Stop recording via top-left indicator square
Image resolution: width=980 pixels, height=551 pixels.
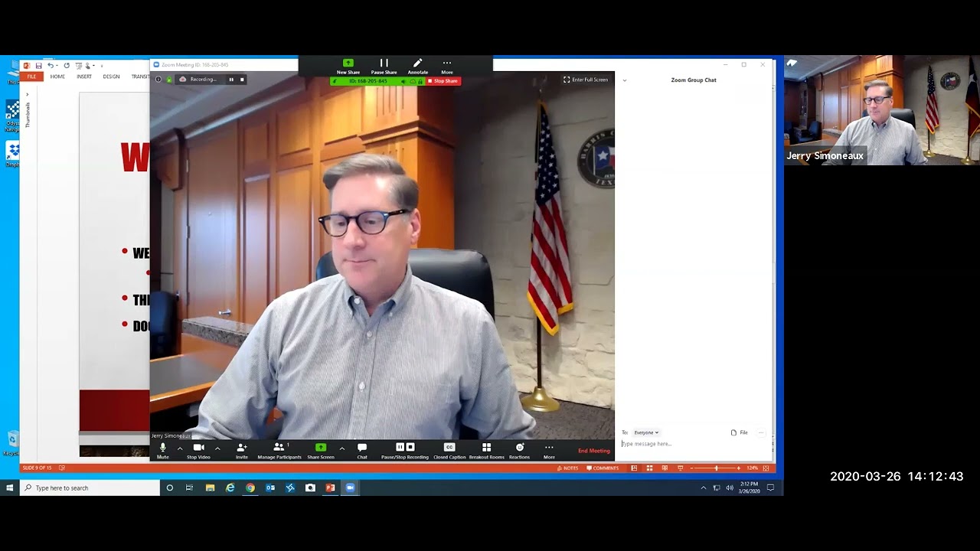pos(242,80)
